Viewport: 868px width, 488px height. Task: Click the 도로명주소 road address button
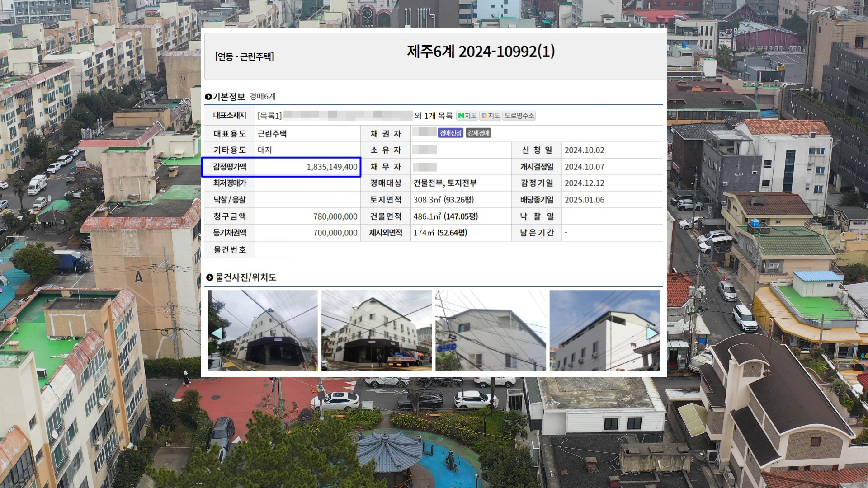click(x=519, y=116)
